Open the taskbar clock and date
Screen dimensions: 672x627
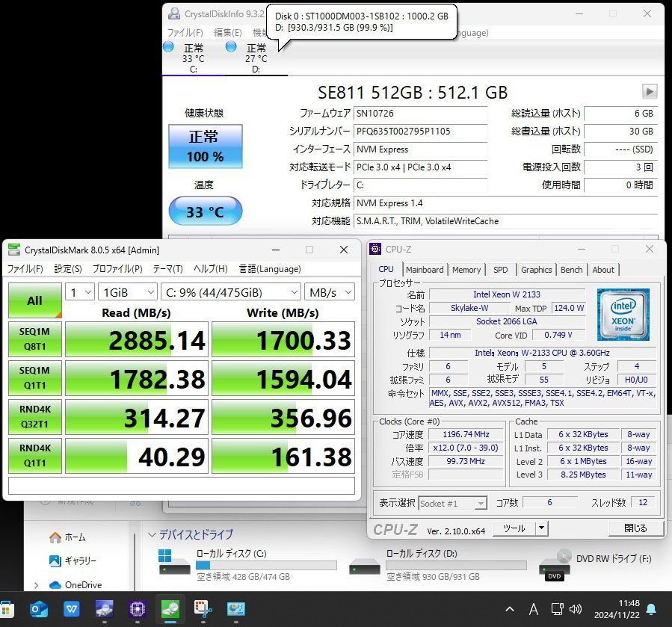pyautogui.click(x=617, y=609)
